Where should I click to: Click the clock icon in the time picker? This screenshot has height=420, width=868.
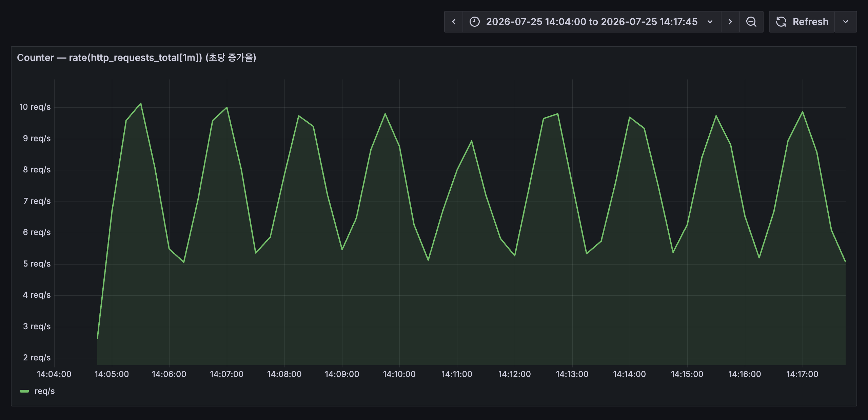pyautogui.click(x=474, y=22)
